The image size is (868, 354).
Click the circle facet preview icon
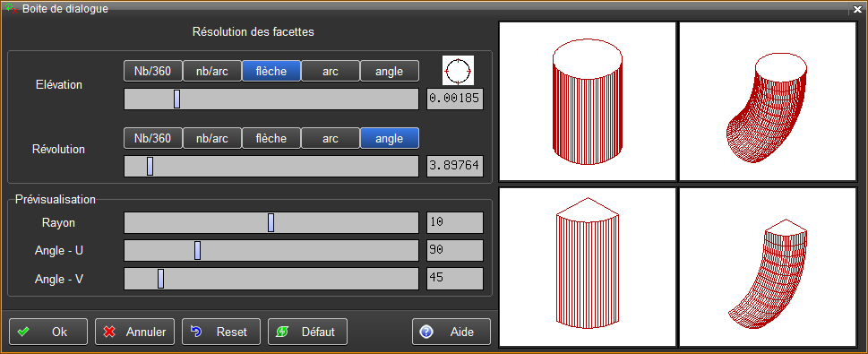(458, 71)
